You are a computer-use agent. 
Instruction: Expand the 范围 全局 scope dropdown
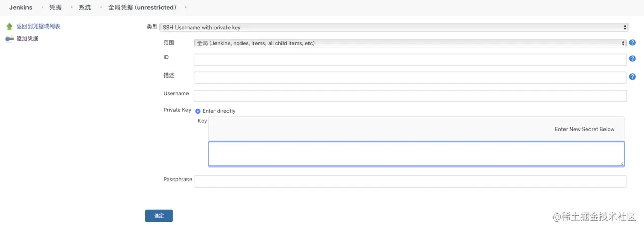[410, 43]
